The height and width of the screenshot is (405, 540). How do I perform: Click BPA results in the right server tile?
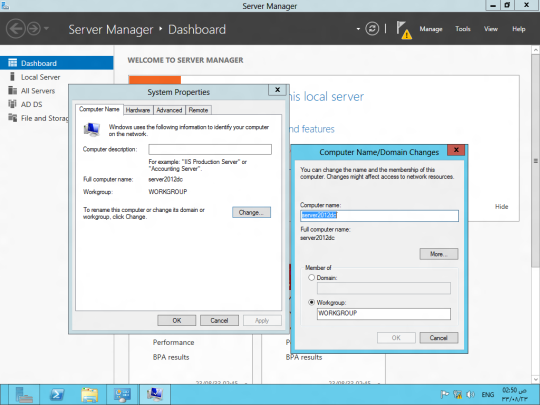tap(304, 357)
